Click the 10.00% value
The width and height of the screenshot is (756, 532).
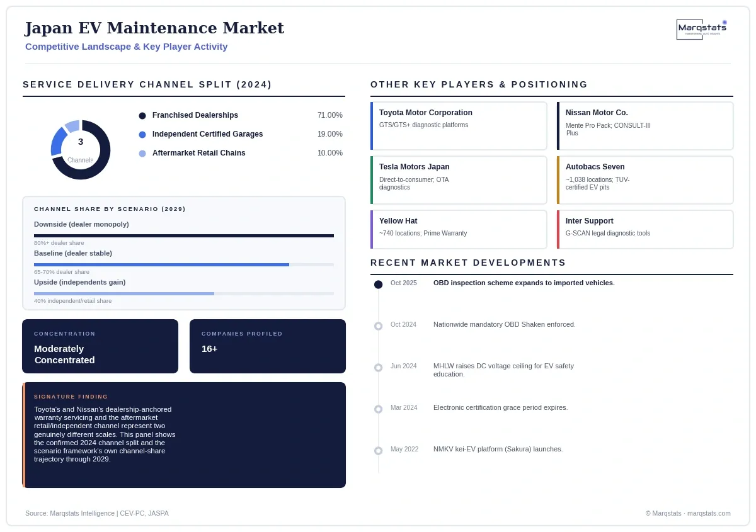[x=330, y=153]
